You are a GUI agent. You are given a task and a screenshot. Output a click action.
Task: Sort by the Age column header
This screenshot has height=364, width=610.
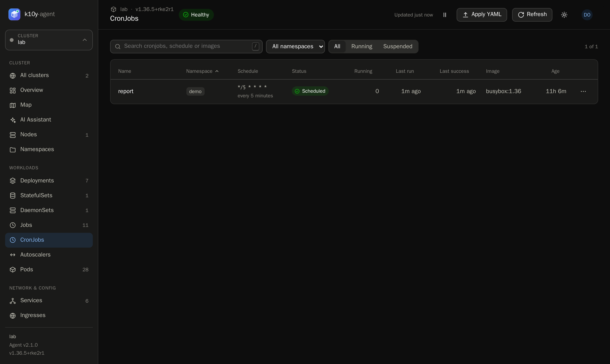[x=555, y=71]
